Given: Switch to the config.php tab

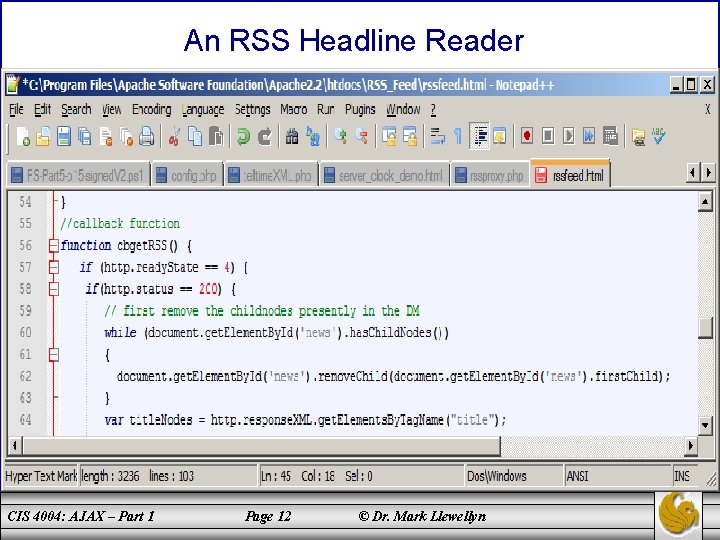Looking at the screenshot, I should tap(187, 175).
